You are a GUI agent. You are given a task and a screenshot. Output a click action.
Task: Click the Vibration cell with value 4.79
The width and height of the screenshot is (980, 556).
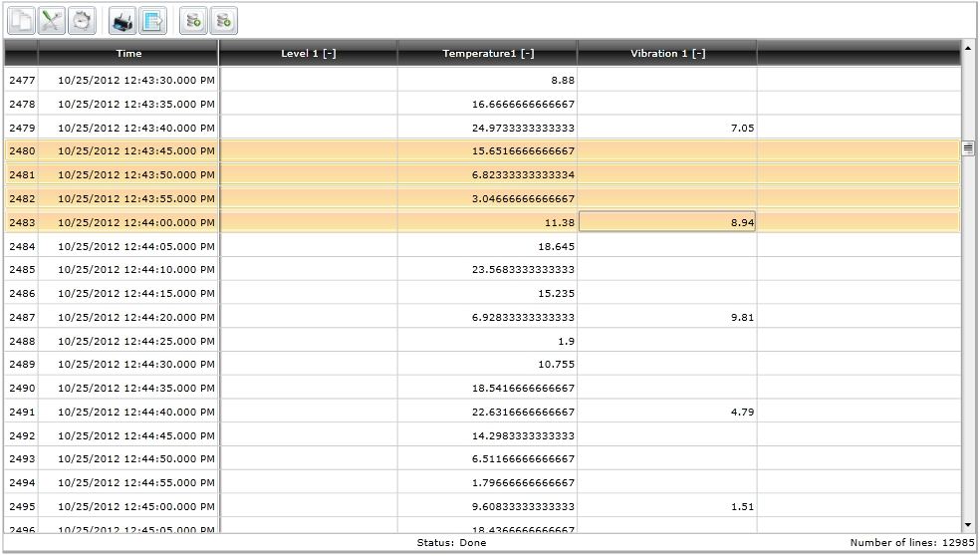pyautogui.click(x=666, y=412)
